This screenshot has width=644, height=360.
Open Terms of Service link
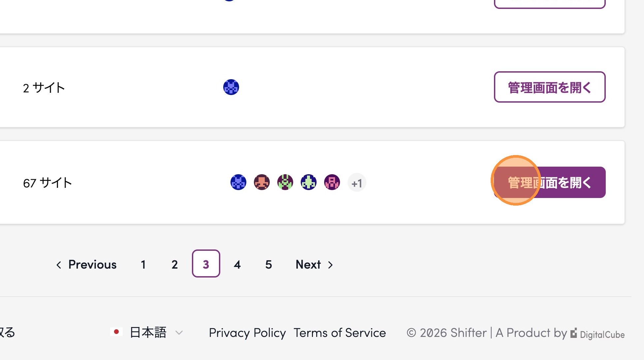(340, 333)
